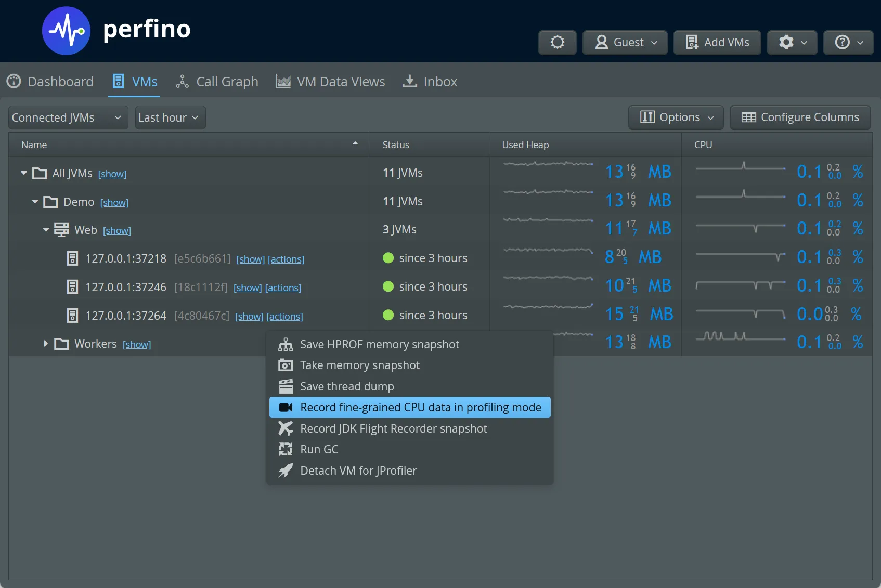The height and width of the screenshot is (588, 881).
Task: Open the Dashboard view
Action: (x=50, y=82)
